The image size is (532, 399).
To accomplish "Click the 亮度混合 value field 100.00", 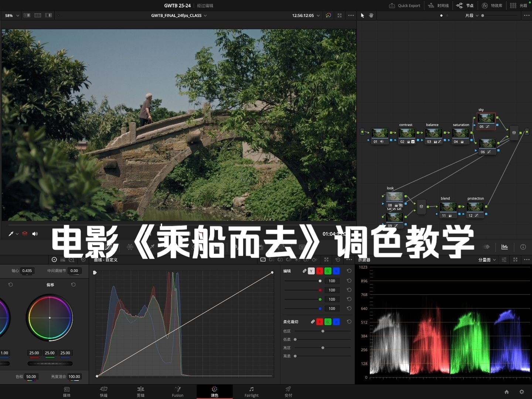I will (74, 377).
